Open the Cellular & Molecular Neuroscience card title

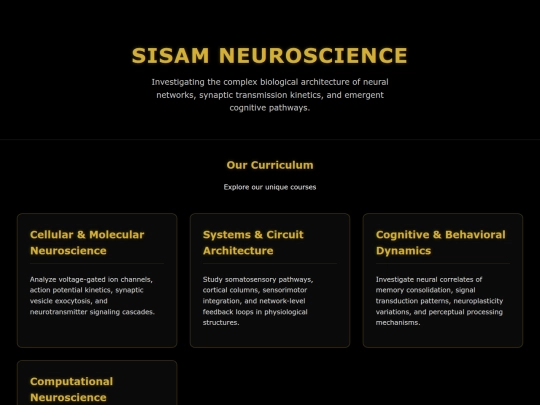[87, 242]
